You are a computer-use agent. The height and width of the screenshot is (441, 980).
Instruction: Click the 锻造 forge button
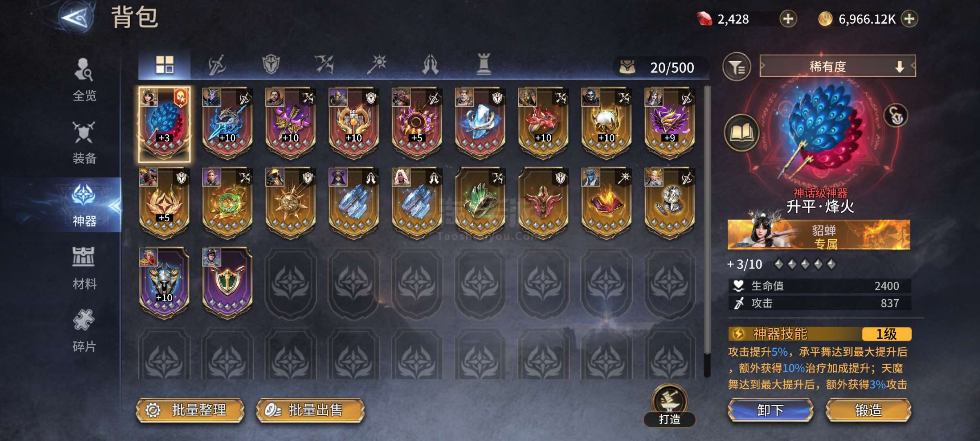pyautogui.click(x=869, y=410)
